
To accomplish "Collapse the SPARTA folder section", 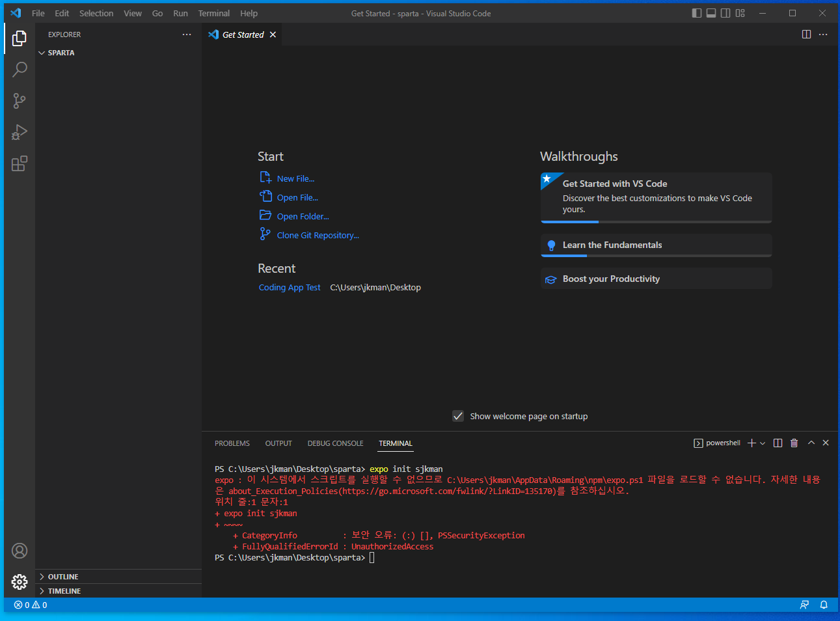I will (118, 53).
